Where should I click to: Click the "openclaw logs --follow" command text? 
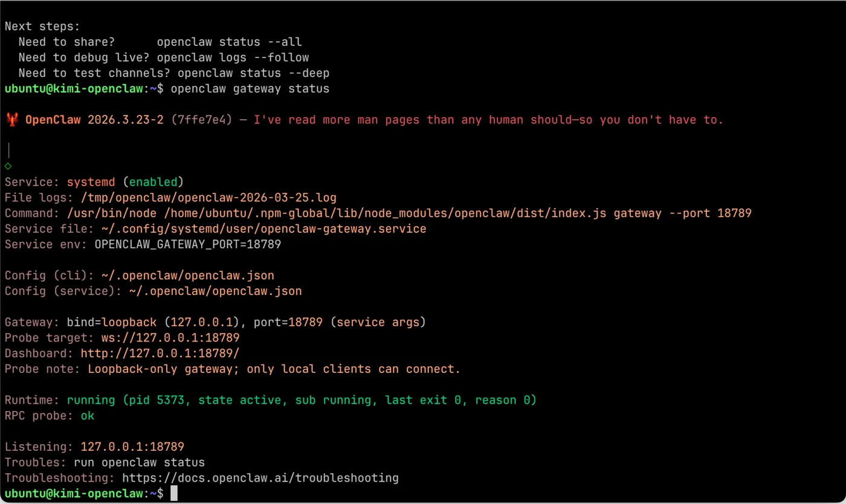pyautogui.click(x=233, y=58)
